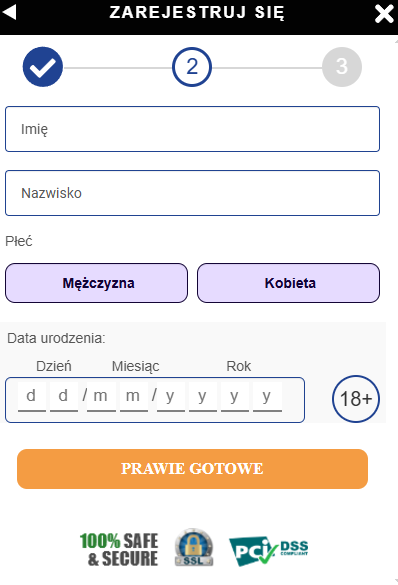Screen dimensions: 398x585
Task: Click the PCI DSS compliant logo
Action: click(269, 551)
